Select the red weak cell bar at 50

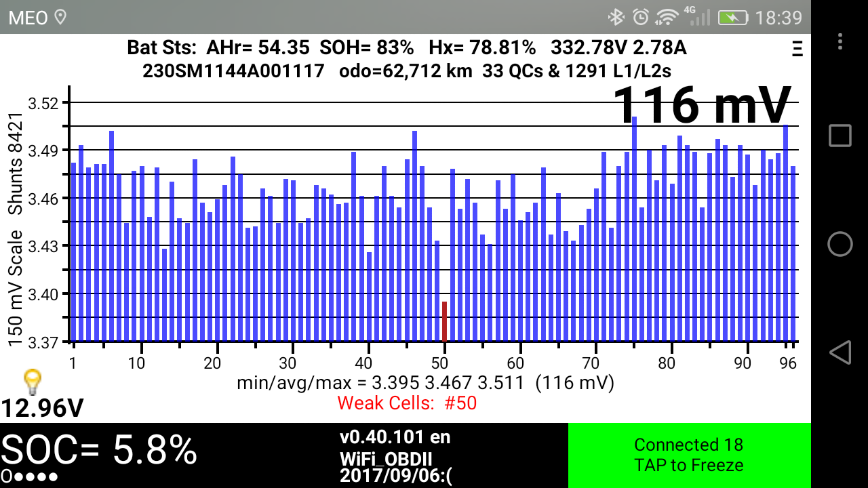[x=444, y=321]
